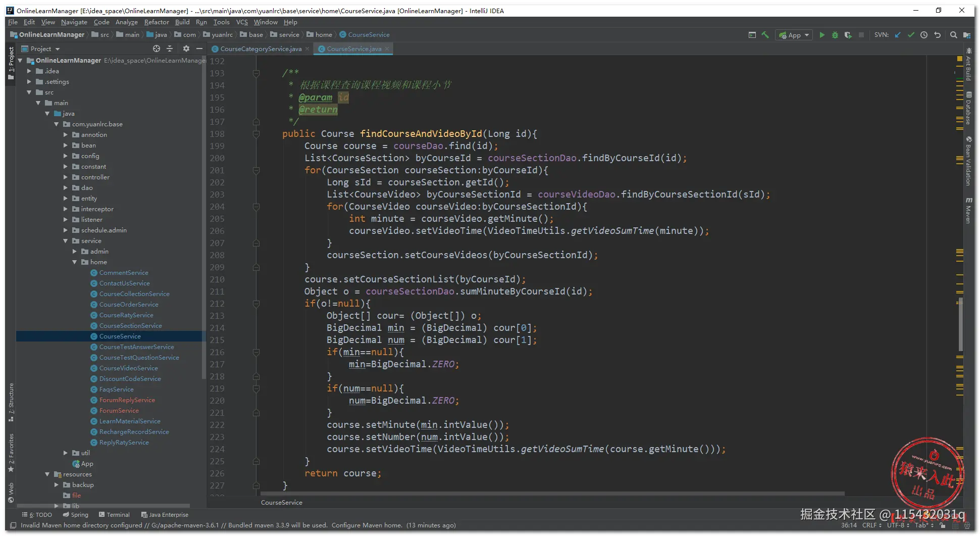Toggle fold at line 198 method
The image size is (980, 536).
coord(256,134)
